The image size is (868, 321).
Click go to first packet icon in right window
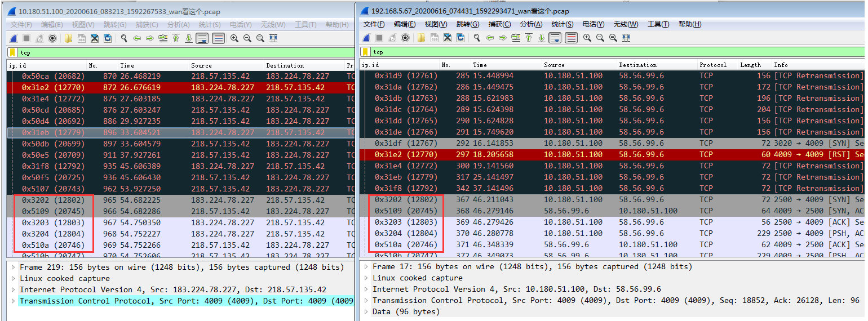(x=529, y=38)
